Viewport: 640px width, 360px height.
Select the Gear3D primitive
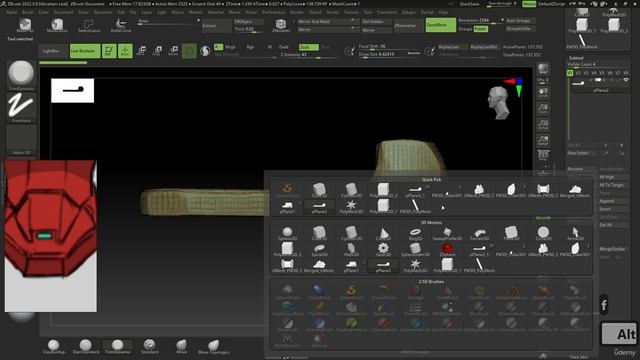[x=383, y=249]
